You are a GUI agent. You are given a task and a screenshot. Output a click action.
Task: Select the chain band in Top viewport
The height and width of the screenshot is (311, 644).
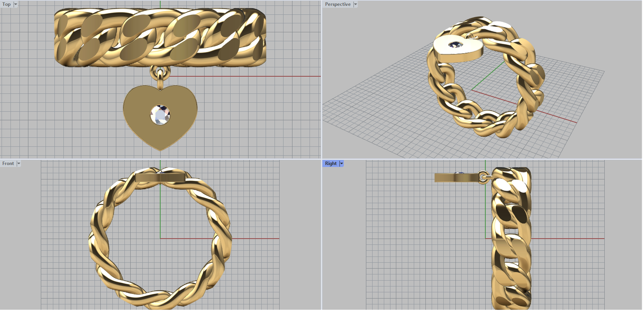coord(160,37)
